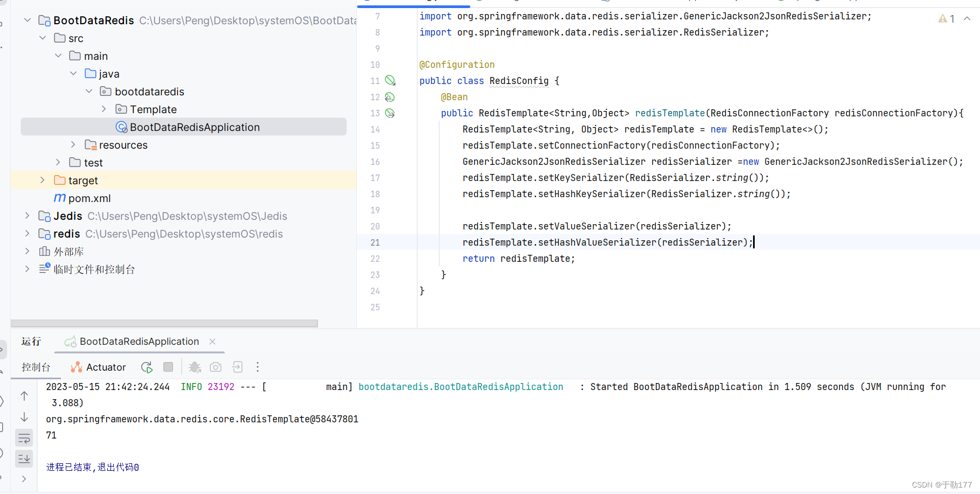
Task: Click the '71' console output line
Action: (51, 435)
